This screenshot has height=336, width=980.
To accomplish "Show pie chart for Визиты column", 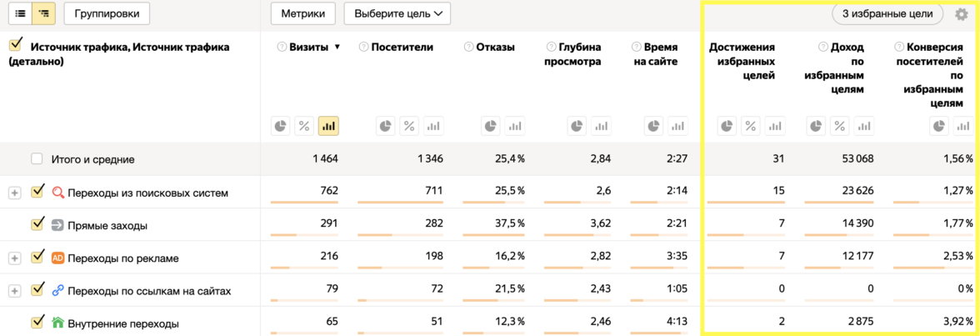I will tap(281, 126).
